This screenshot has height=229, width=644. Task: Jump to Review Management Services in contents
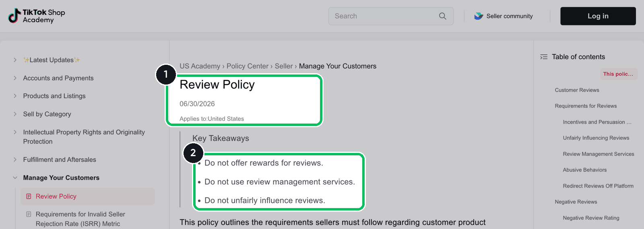point(599,154)
